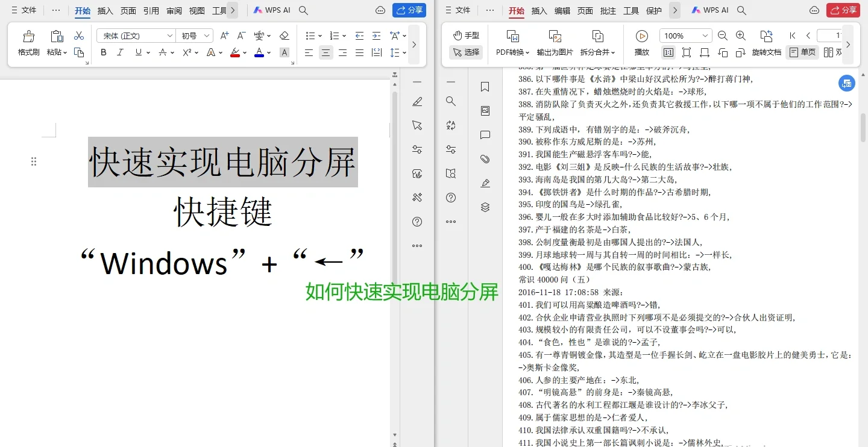The width and height of the screenshot is (868, 447).
Task: Open the help icon in Writer's right sidebar
Action: (417, 222)
